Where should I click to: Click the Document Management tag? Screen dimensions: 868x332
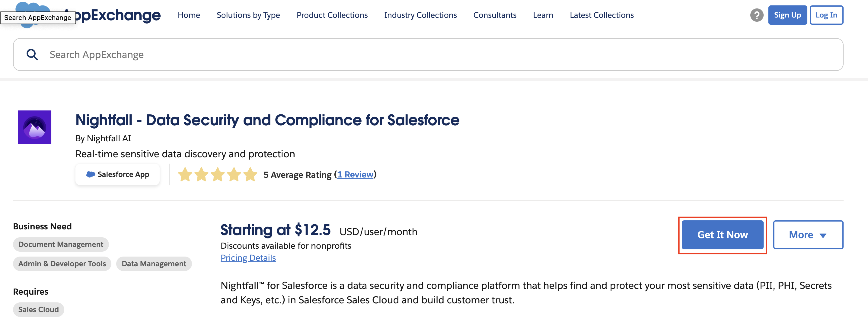click(61, 244)
